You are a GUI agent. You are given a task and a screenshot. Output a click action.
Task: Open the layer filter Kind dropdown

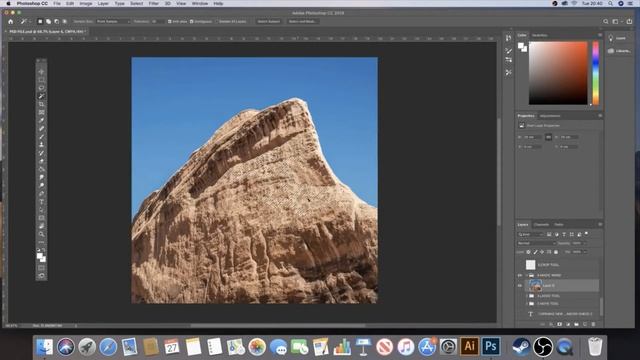coord(530,234)
